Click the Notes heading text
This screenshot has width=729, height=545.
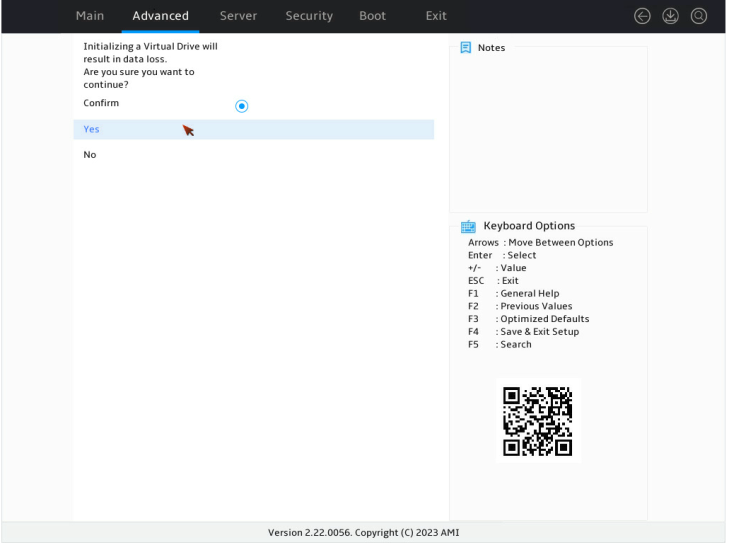pyautogui.click(x=491, y=48)
